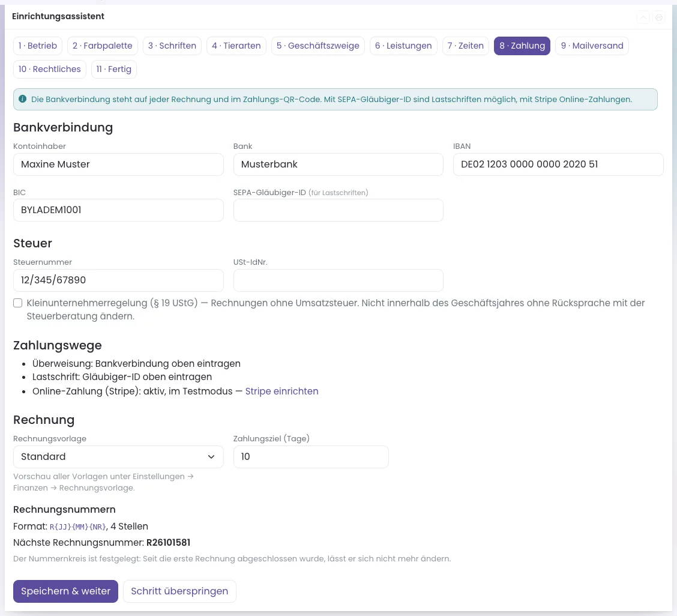Go to step 1 · Betrieb
This screenshot has width=677, height=616.
(38, 46)
